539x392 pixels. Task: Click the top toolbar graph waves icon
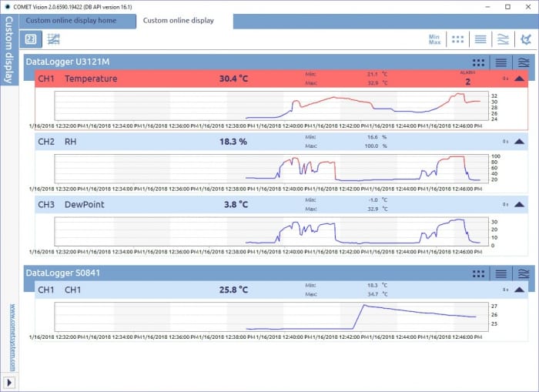tap(503, 39)
